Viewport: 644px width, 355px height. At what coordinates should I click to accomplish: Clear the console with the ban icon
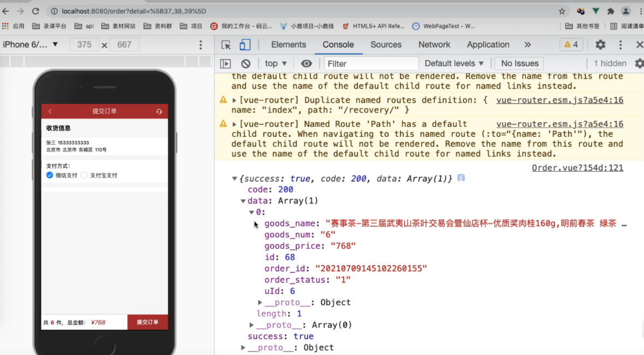point(246,64)
